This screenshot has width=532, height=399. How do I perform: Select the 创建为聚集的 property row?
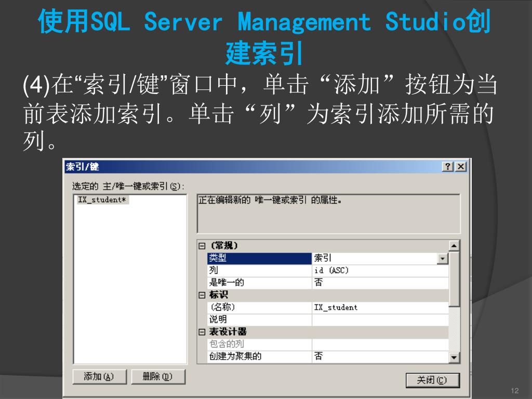point(259,356)
